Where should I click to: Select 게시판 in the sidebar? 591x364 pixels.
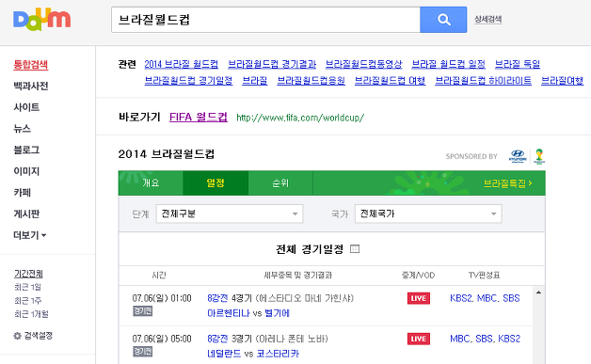tap(26, 214)
